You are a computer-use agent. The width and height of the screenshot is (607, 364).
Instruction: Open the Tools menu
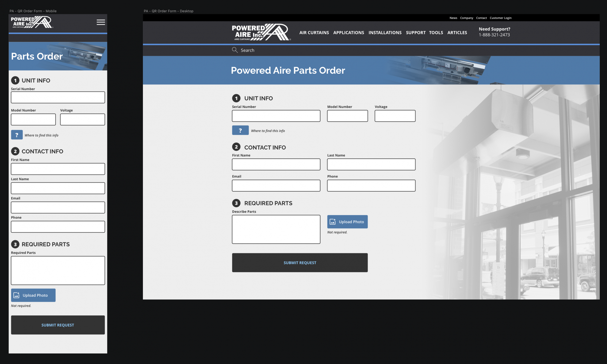[x=436, y=32]
